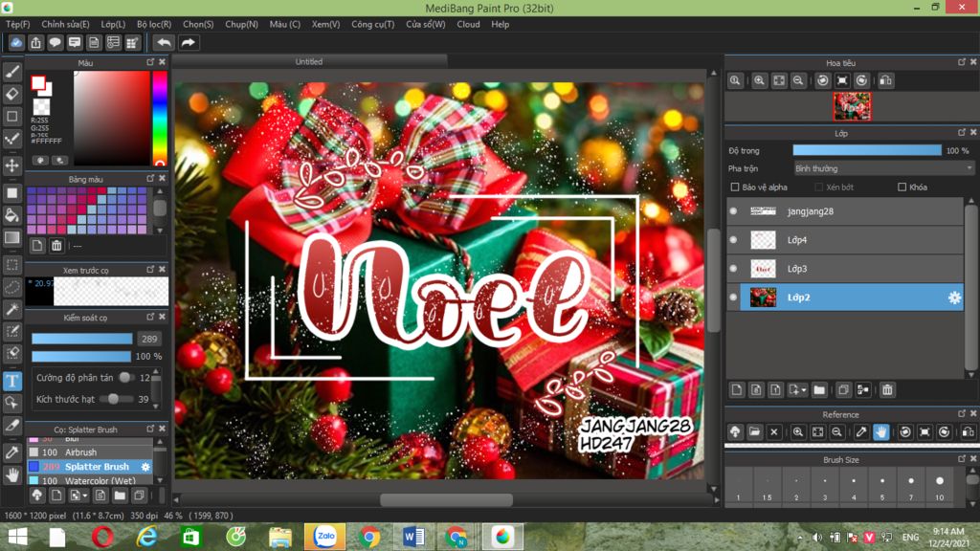Select the Gradient tool
The width and height of the screenshot is (980, 551).
[x=11, y=237]
